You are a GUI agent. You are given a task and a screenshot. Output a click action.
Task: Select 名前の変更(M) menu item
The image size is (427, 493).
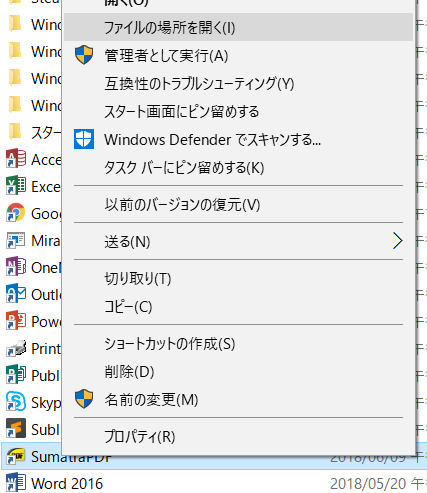[x=238, y=399]
